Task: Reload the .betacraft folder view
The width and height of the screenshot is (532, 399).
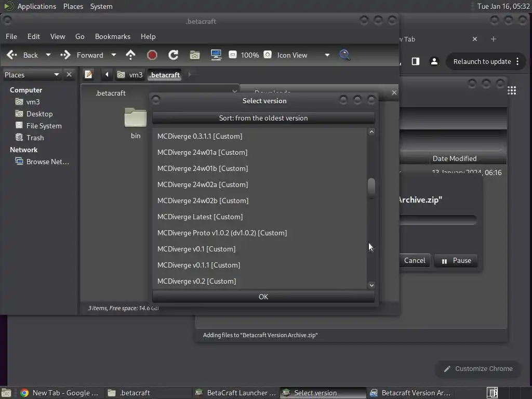Action: click(174, 55)
